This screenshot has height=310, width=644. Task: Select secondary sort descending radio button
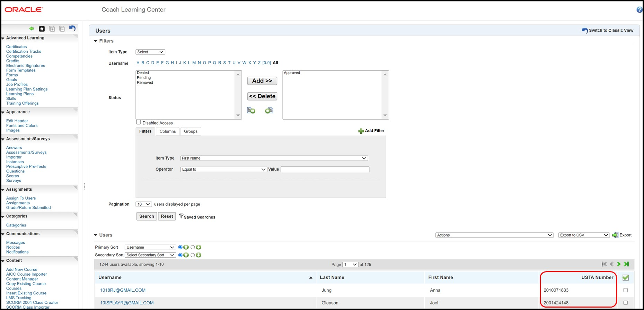coord(193,255)
